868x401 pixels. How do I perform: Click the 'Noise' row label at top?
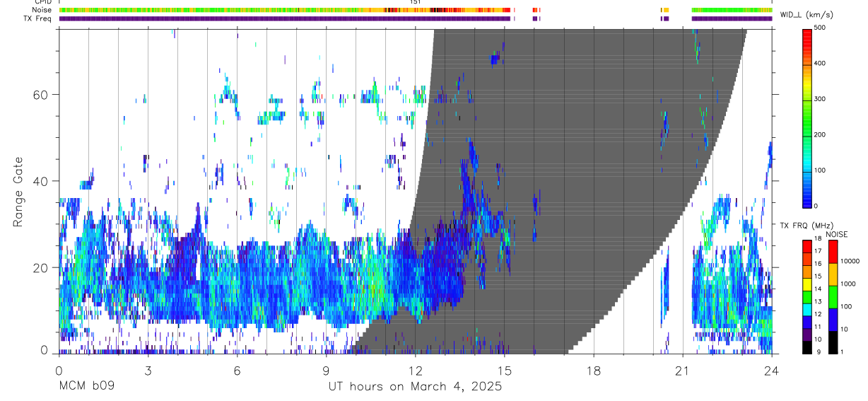42,10
